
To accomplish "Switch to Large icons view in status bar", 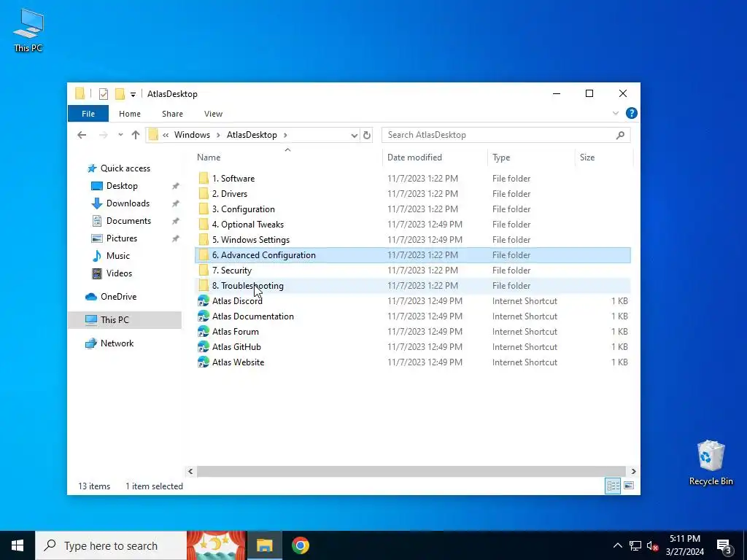I will click(x=629, y=486).
